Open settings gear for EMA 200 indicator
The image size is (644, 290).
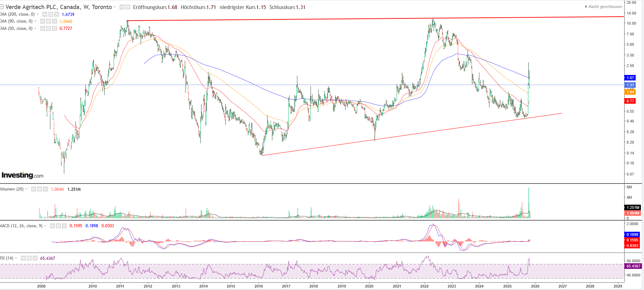(x=51, y=14)
